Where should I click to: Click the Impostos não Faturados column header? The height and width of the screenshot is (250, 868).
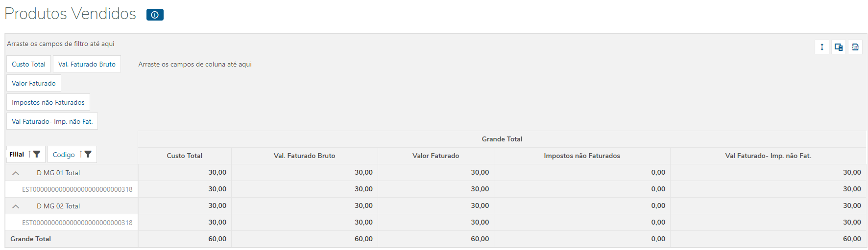(x=581, y=156)
